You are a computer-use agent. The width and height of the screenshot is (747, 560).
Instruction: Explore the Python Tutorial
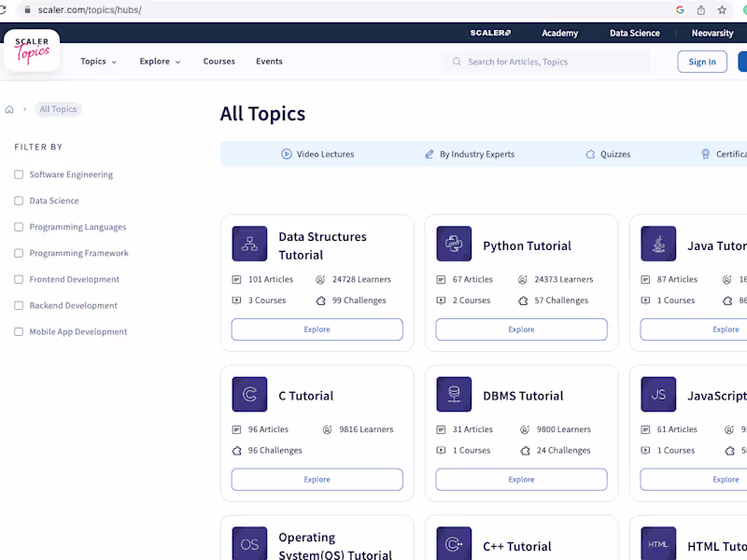pos(522,329)
